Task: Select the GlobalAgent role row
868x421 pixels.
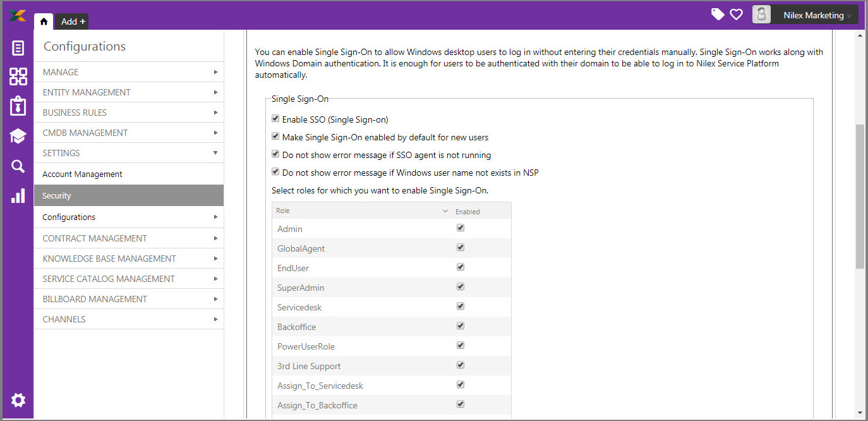Action: pos(392,248)
